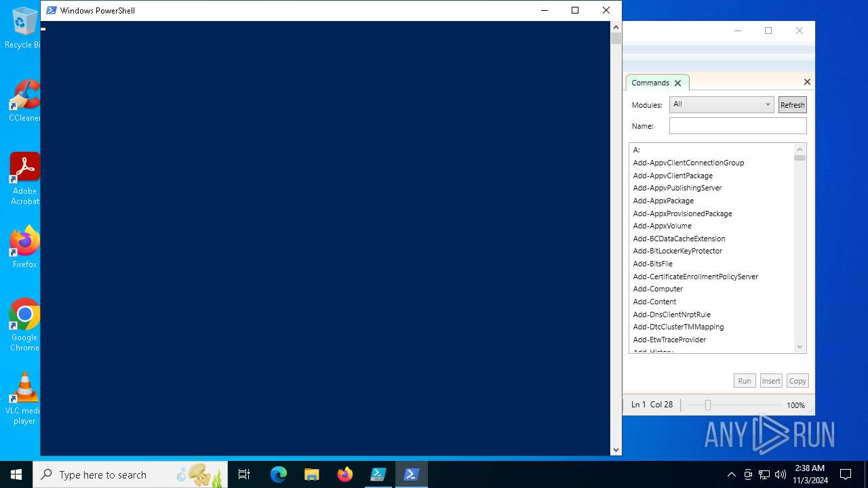The height and width of the screenshot is (488, 868).
Task: Close the Commands tab
Action: (x=677, y=83)
